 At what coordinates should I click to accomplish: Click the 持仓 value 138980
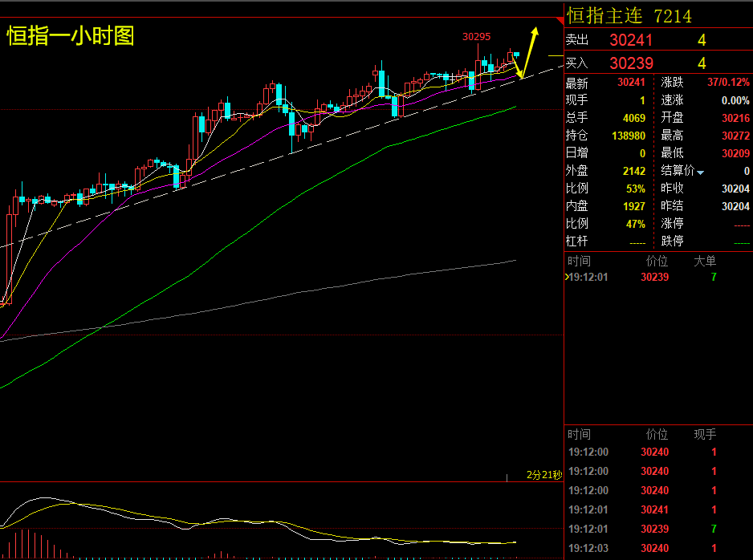click(629, 136)
